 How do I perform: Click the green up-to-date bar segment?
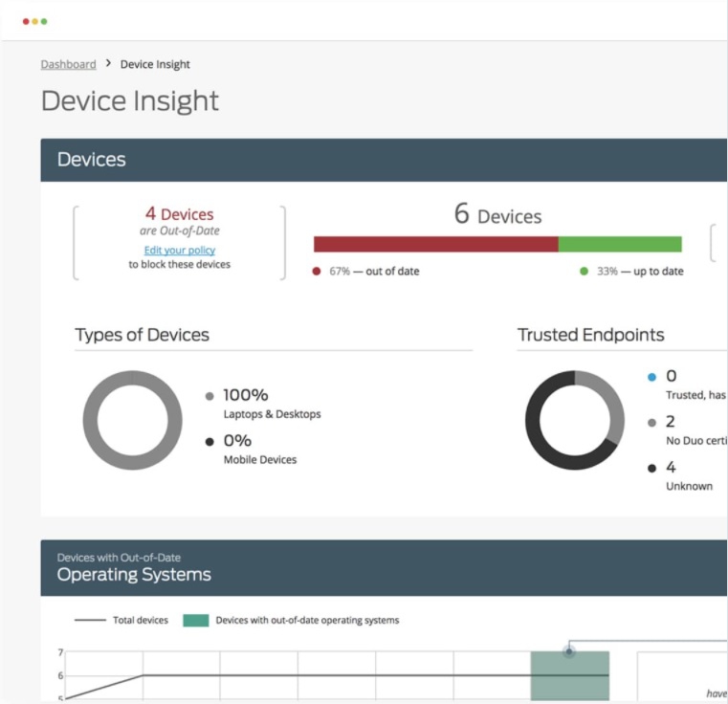coord(620,244)
